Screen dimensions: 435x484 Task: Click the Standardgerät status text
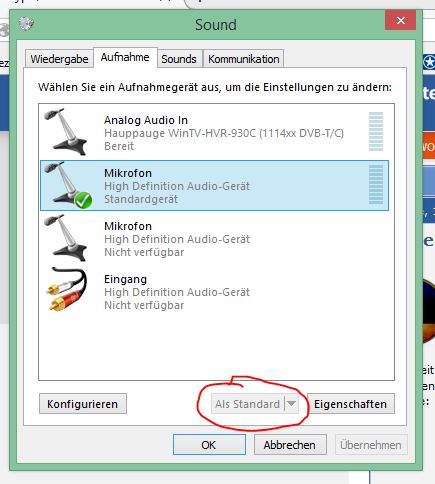tap(141, 199)
